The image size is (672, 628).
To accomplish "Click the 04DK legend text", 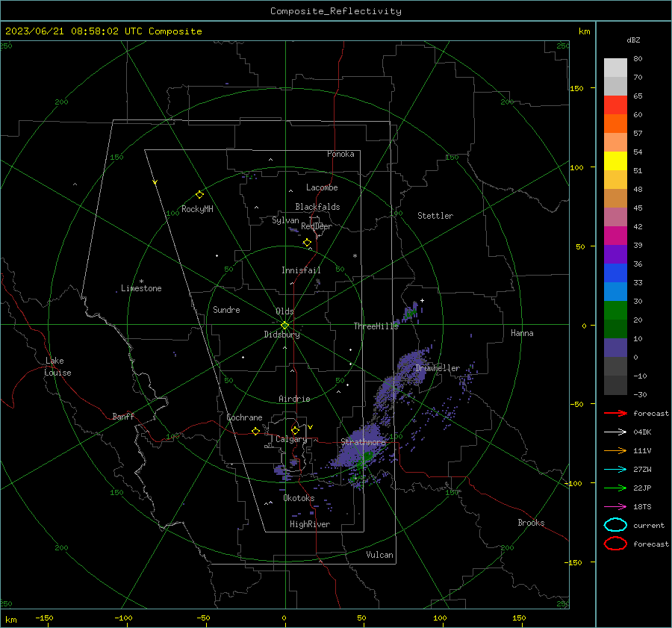I will [642, 432].
